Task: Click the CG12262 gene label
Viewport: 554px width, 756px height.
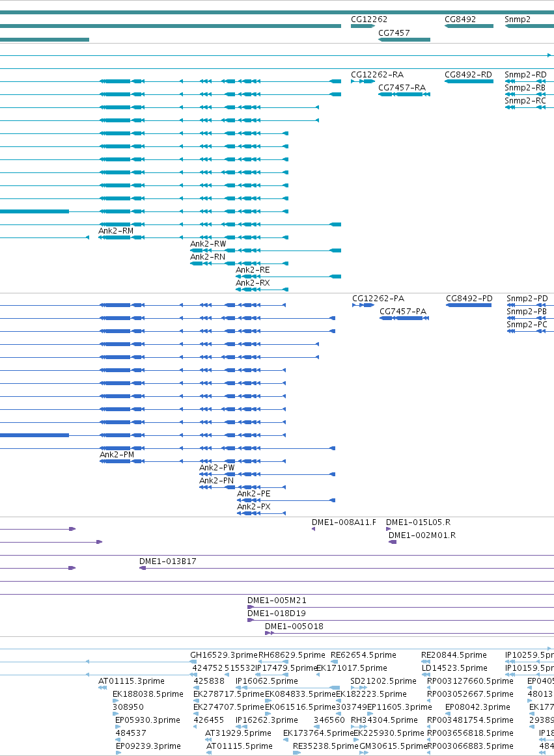Action: click(369, 20)
